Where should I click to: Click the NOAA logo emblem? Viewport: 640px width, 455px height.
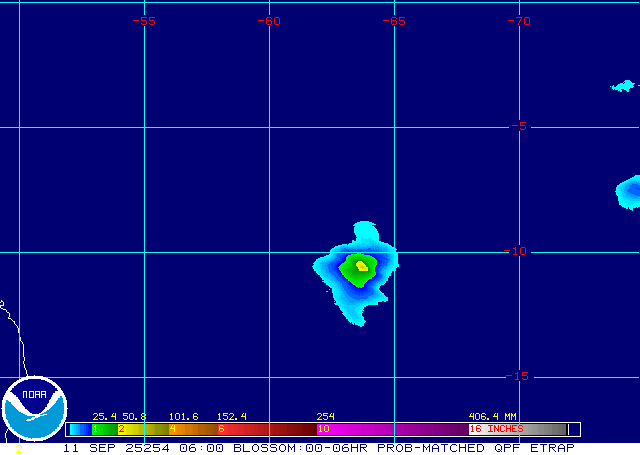(x=34, y=410)
